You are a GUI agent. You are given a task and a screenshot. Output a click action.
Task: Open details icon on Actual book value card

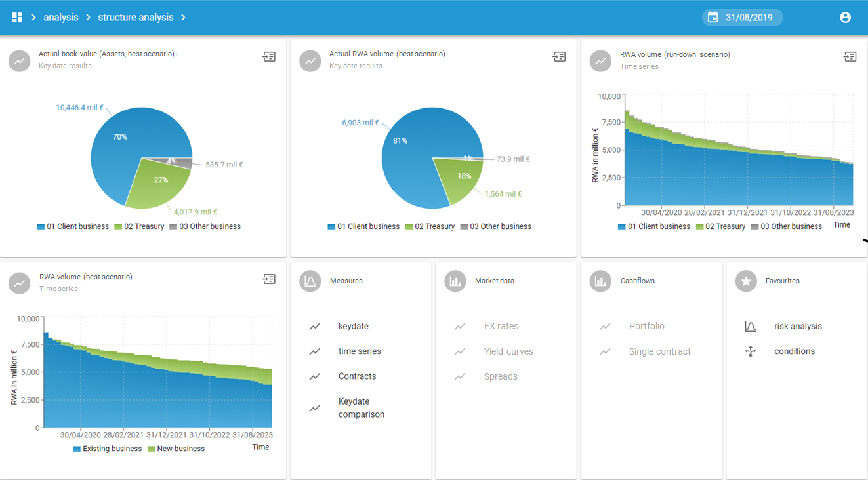click(x=269, y=57)
